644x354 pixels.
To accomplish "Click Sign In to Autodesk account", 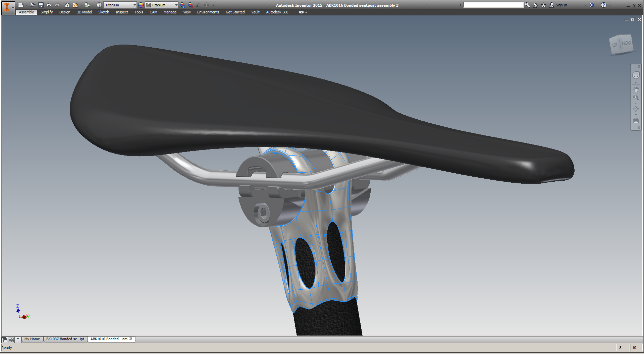I will click(558, 5).
